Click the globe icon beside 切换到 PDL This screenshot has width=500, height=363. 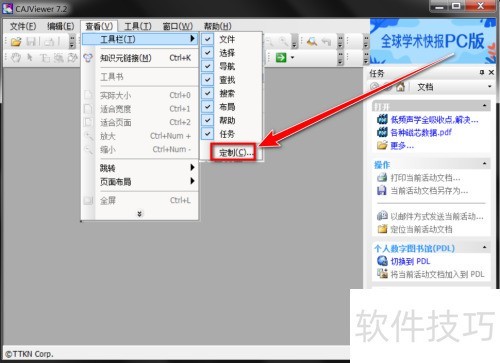pyautogui.click(x=382, y=261)
